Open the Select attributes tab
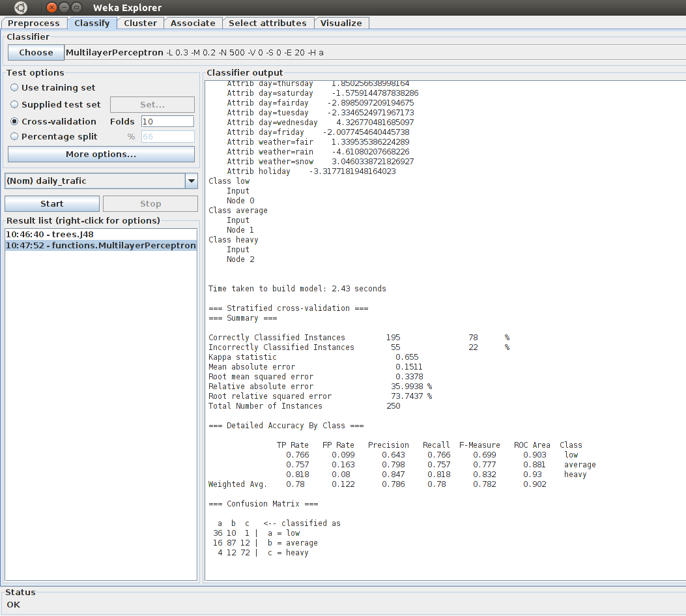Image resolution: width=686 pixels, height=616 pixels. point(268,23)
